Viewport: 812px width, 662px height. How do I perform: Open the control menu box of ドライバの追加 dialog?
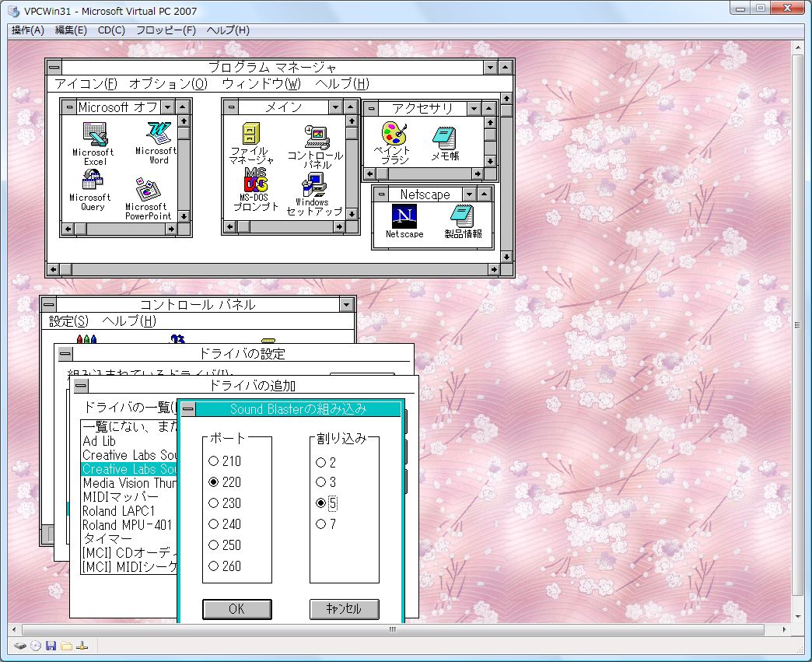coord(82,386)
